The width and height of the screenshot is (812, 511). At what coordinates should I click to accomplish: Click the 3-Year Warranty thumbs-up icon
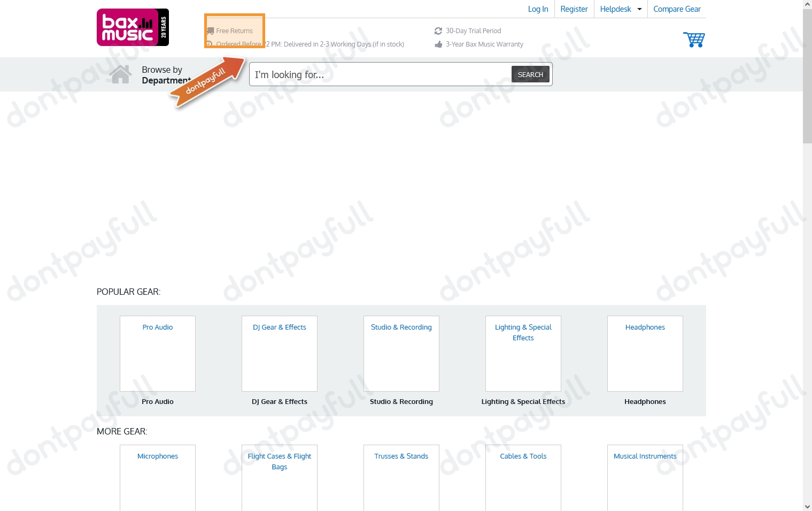[x=438, y=44]
